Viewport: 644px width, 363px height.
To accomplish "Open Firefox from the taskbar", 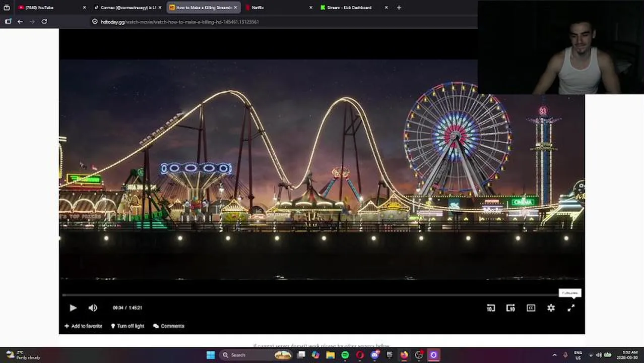I will (404, 355).
